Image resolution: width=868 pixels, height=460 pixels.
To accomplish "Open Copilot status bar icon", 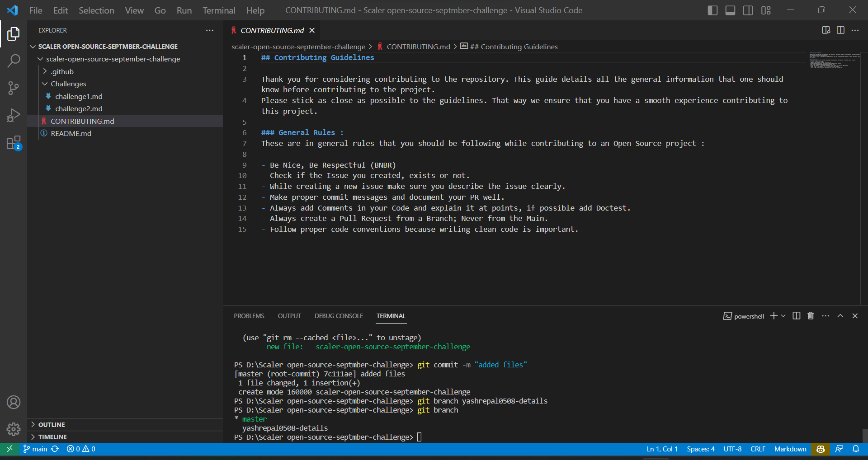I will [820, 449].
